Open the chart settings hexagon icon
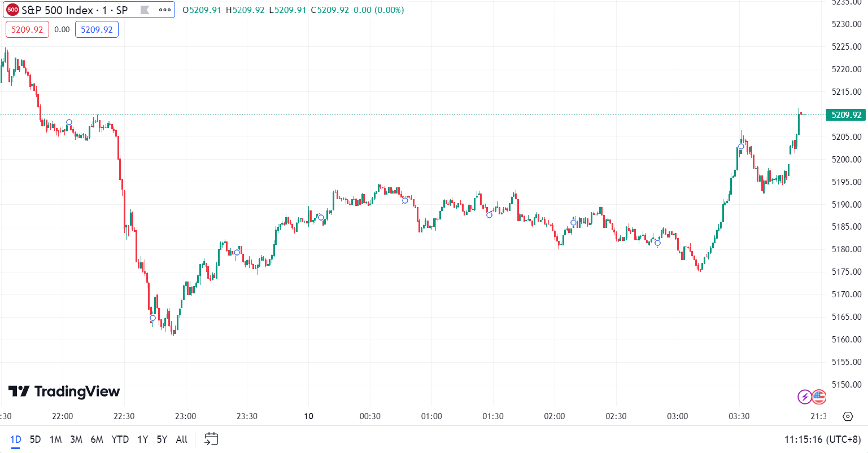868x453 pixels. 847,416
